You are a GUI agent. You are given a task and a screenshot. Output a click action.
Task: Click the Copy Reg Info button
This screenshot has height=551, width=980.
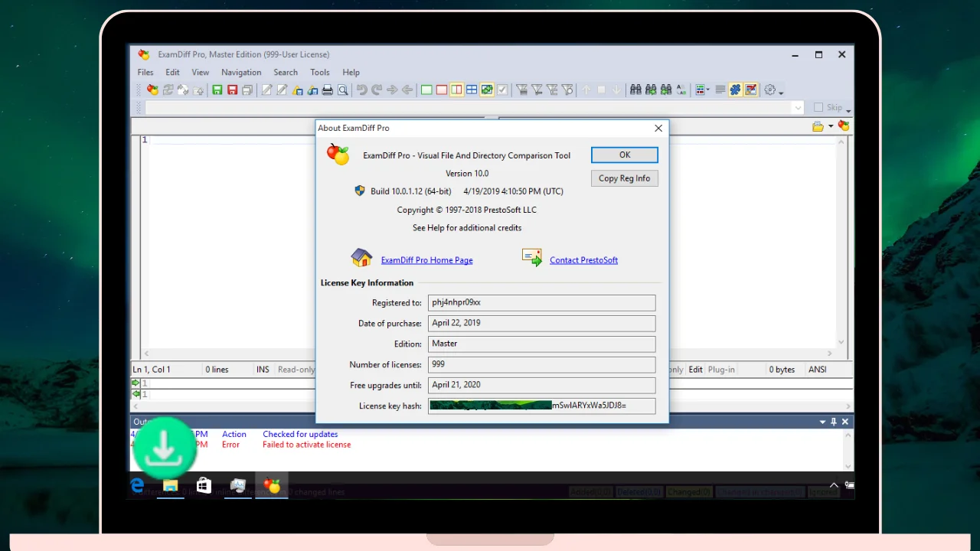point(625,178)
